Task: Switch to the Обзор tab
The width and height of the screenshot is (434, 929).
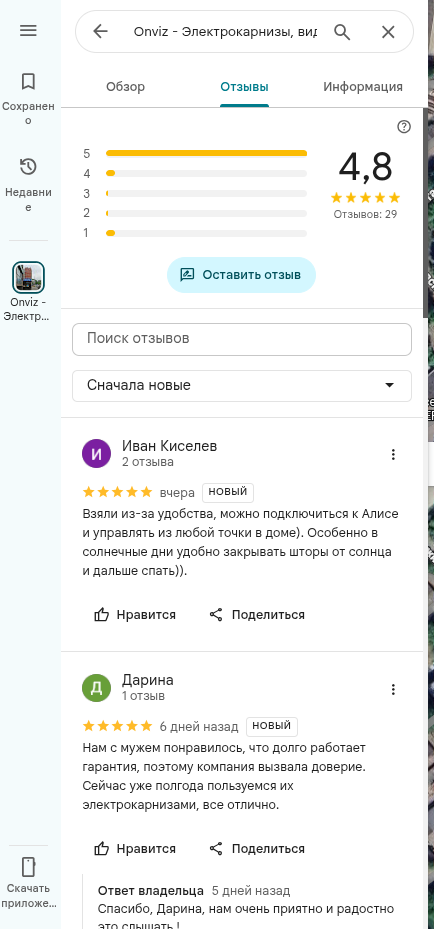Action: click(126, 87)
